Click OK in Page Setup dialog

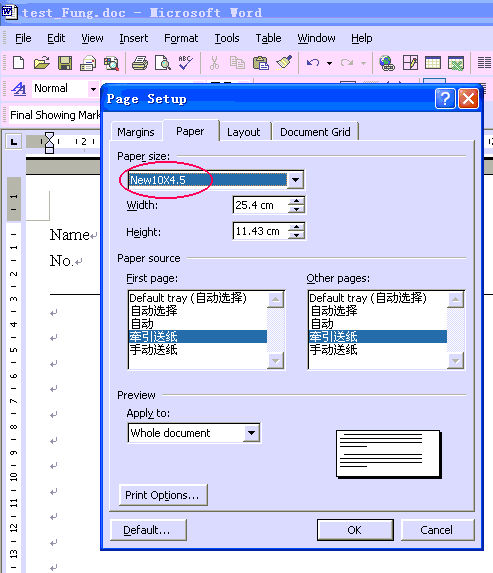pyautogui.click(x=355, y=530)
